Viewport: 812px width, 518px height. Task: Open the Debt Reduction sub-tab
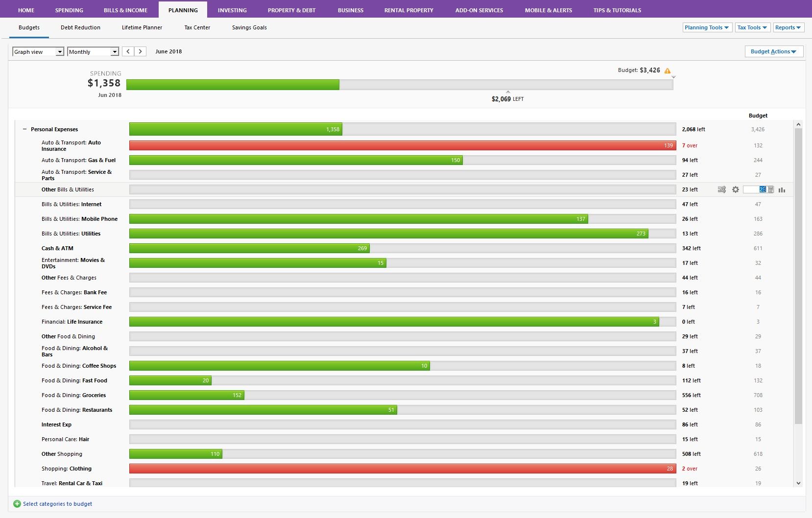80,27
